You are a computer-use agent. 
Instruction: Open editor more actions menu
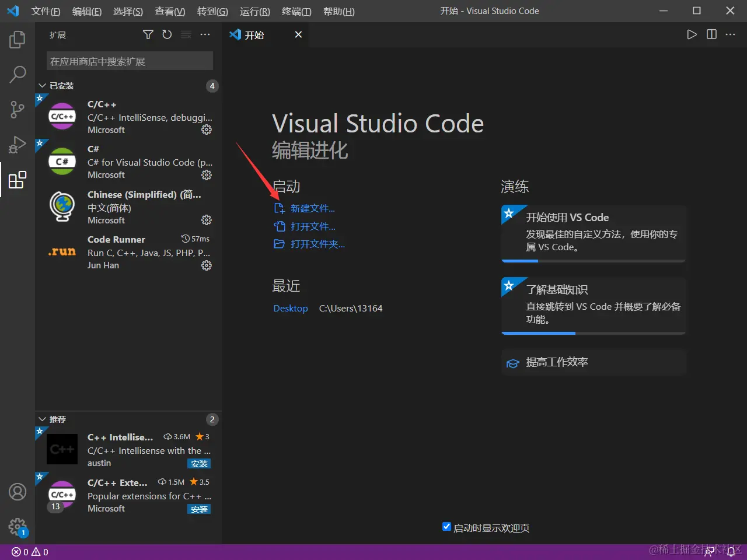(730, 34)
